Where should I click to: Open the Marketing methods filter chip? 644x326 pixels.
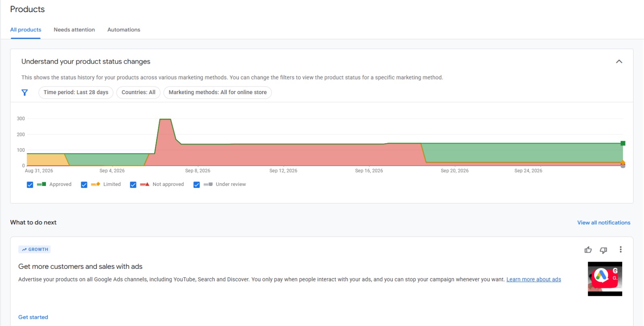(x=218, y=93)
